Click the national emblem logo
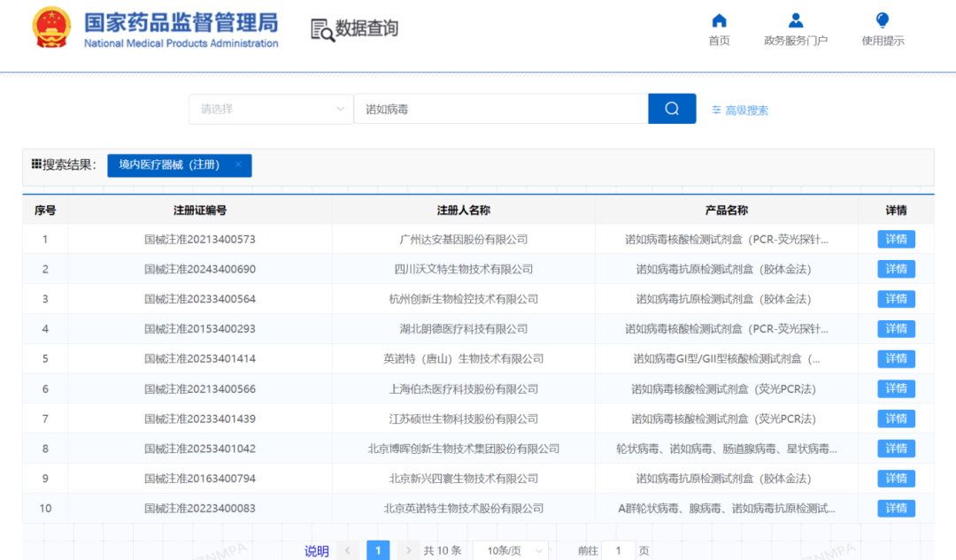The width and height of the screenshot is (956, 560). click(x=51, y=27)
